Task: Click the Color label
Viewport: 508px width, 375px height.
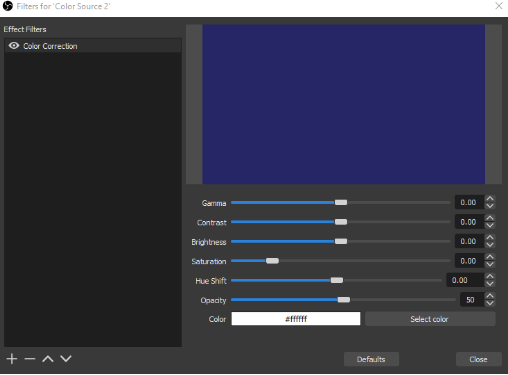Action: 217,319
